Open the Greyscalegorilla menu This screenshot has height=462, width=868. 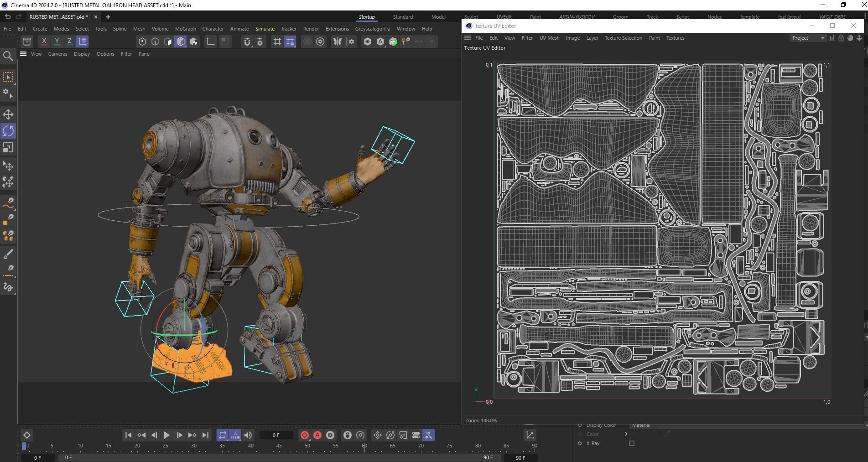pos(372,29)
